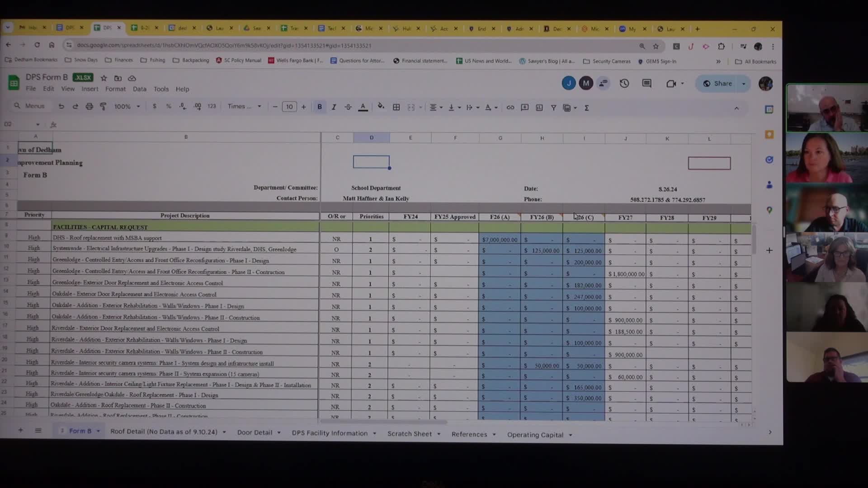
Task: Open the name box dropdown arrow
Action: [x=38, y=124]
